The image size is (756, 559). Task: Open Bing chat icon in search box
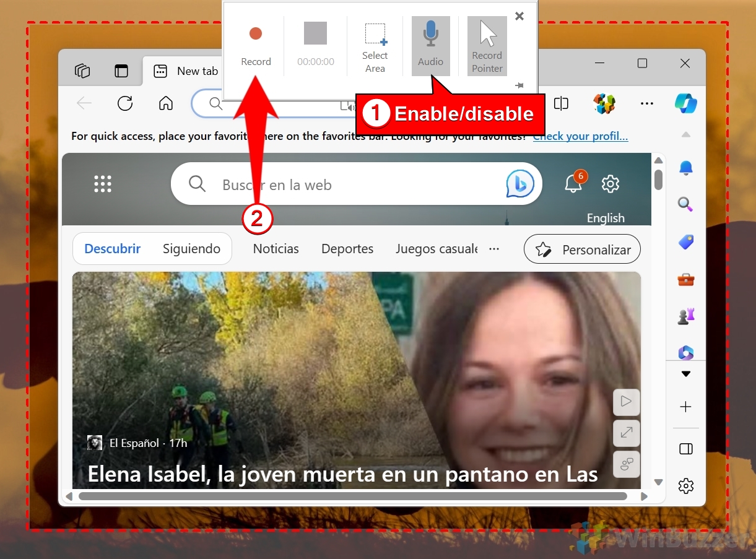[520, 184]
